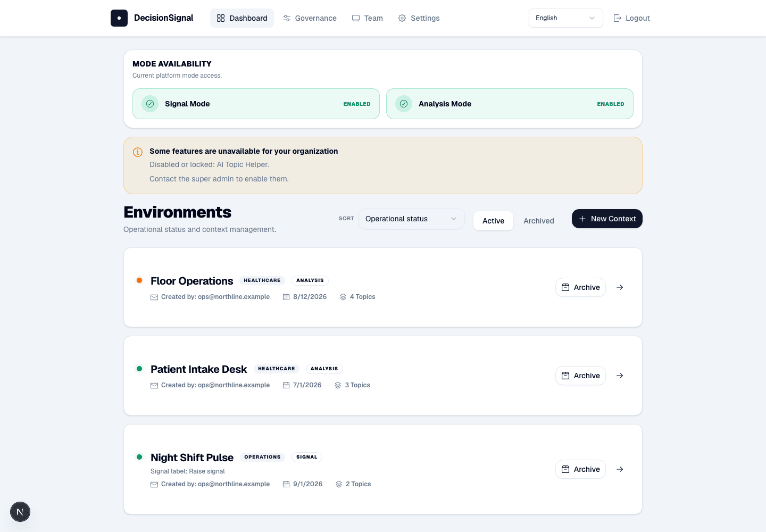Click the layers icon beside 2 Topics

[x=339, y=484]
